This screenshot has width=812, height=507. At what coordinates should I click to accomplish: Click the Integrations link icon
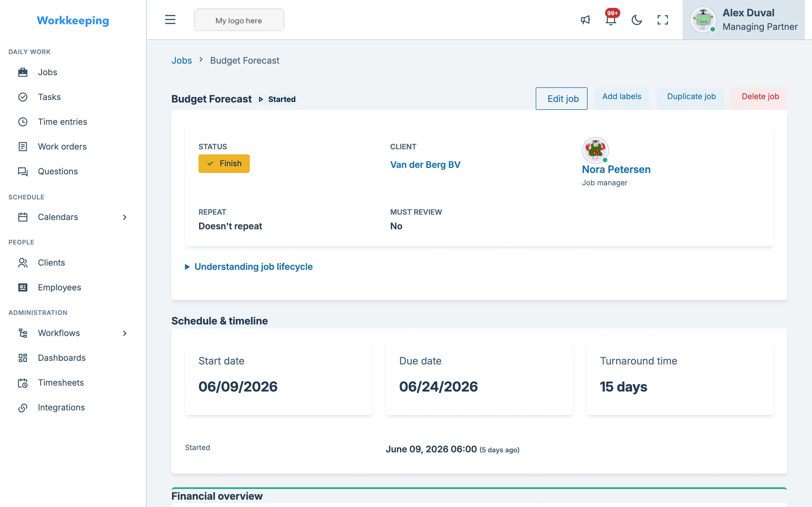pyautogui.click(x=23, y=407)
